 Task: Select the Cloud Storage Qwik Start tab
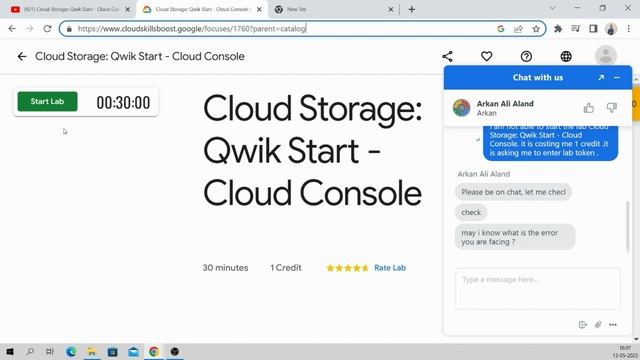202,9
